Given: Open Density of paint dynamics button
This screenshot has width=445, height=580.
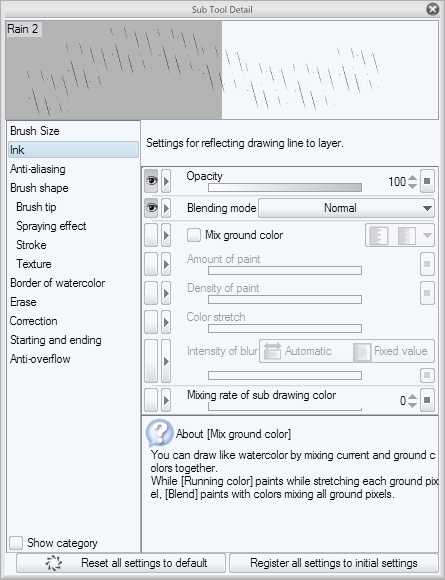Looking at the screenshot, I should click(427, 293).
